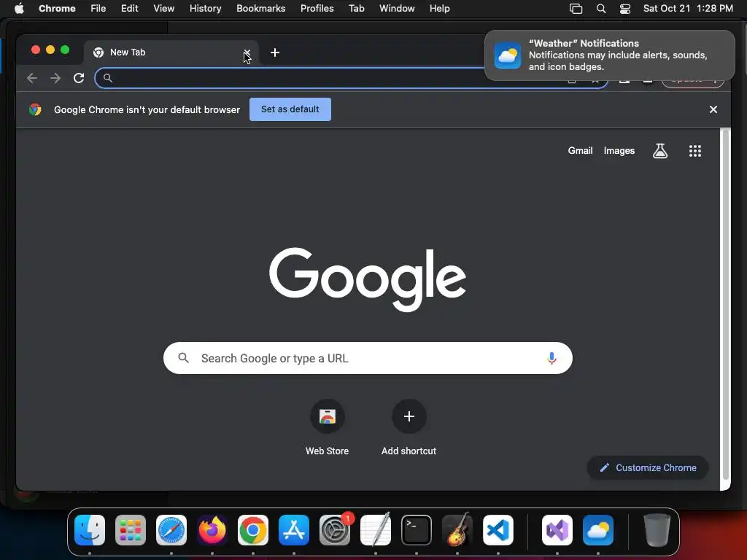Open the Stage Manager menu bar icon

pyautogui.click(x=576, y=9)
